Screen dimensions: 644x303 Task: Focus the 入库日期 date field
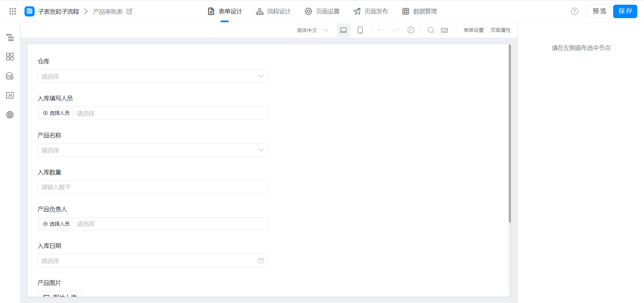click(x=153, y=261)
